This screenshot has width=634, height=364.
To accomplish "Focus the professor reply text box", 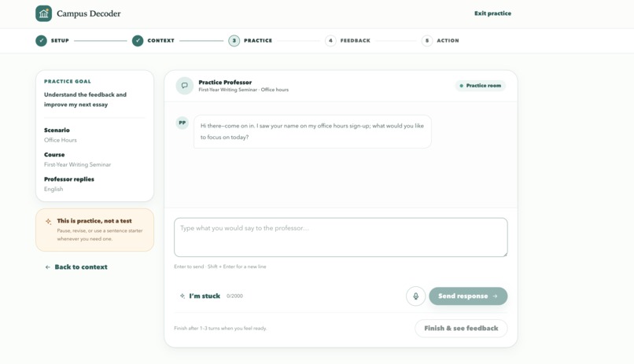I will (341, 237).
